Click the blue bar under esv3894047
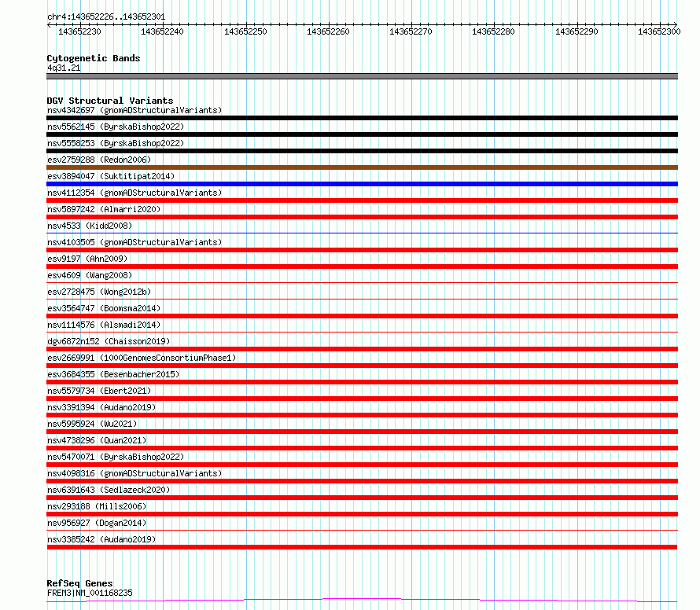Viewport: 700px width, 610px height. (362, 184)
